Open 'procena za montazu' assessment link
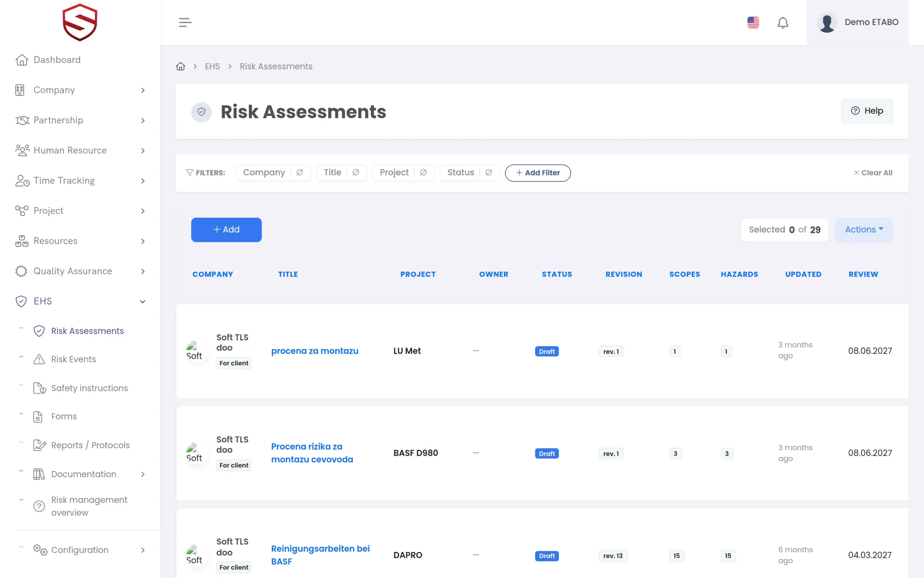 [x=315, y=350]
